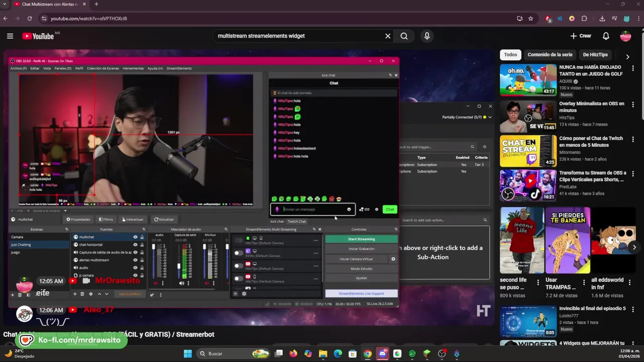Image resolution: width=644 pixels, height=362 pixels.
Task: Toggle the YouTube HitzTips Default Canvas switch
Action: pyautogui.click(x=238, y=265)
